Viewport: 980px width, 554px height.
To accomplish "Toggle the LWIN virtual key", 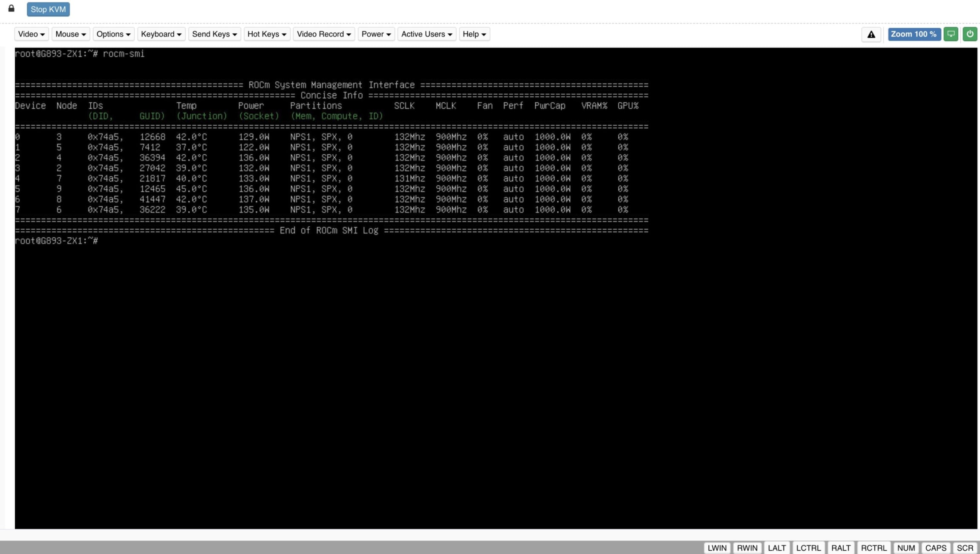I will 718,547.
